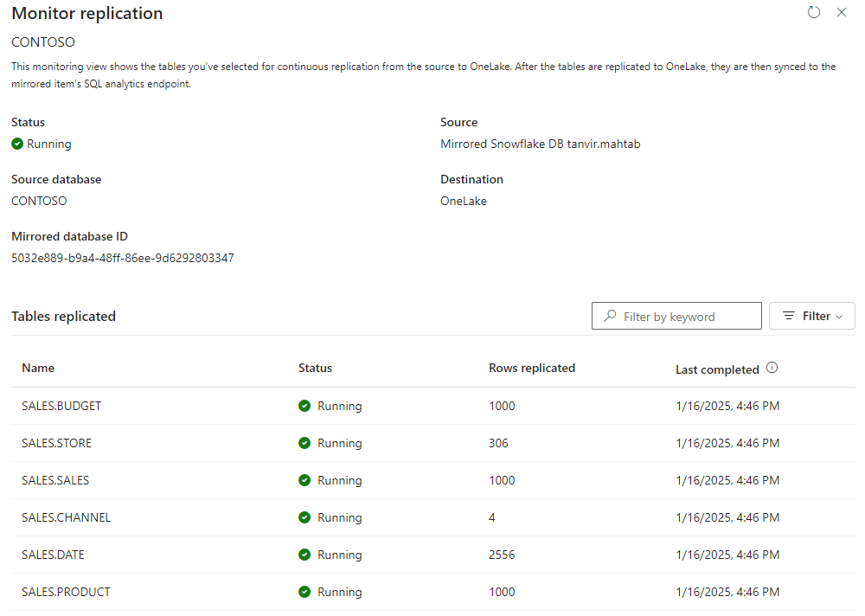
Task: Click the status check icon for SALES.PRODUCT
Action: click(304, 592)
